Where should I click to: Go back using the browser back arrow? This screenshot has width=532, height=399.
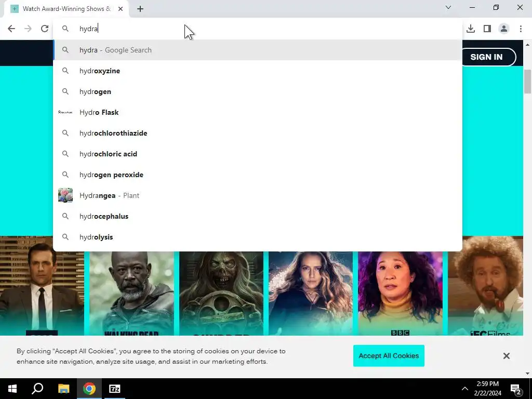coord(11,29)
